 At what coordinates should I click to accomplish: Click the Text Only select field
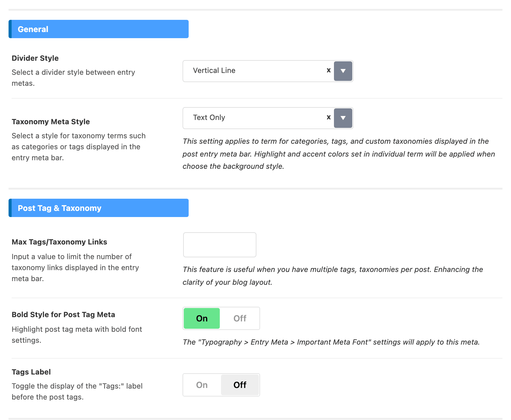point(268,118)
